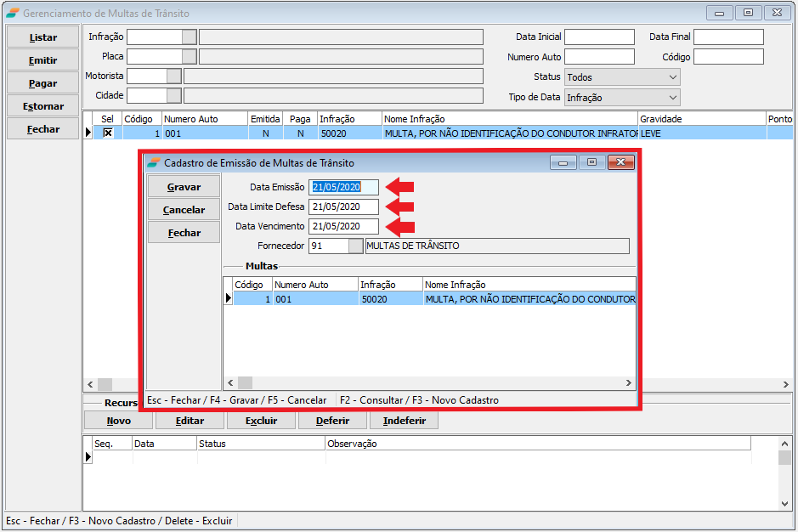Close the Cadastro de Emissão dialog window
Viewport: 798px width, 532px height.
click(x=620, y=162)
